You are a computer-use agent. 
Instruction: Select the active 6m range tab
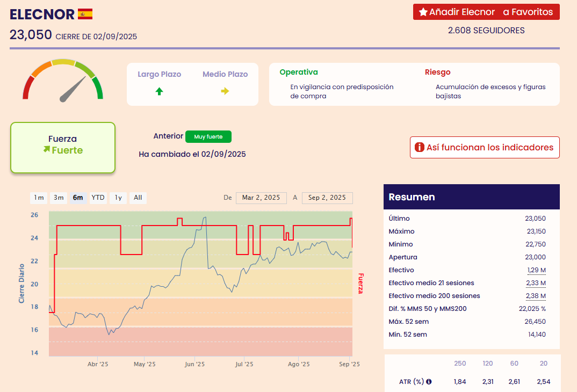(x=78, y=198)
